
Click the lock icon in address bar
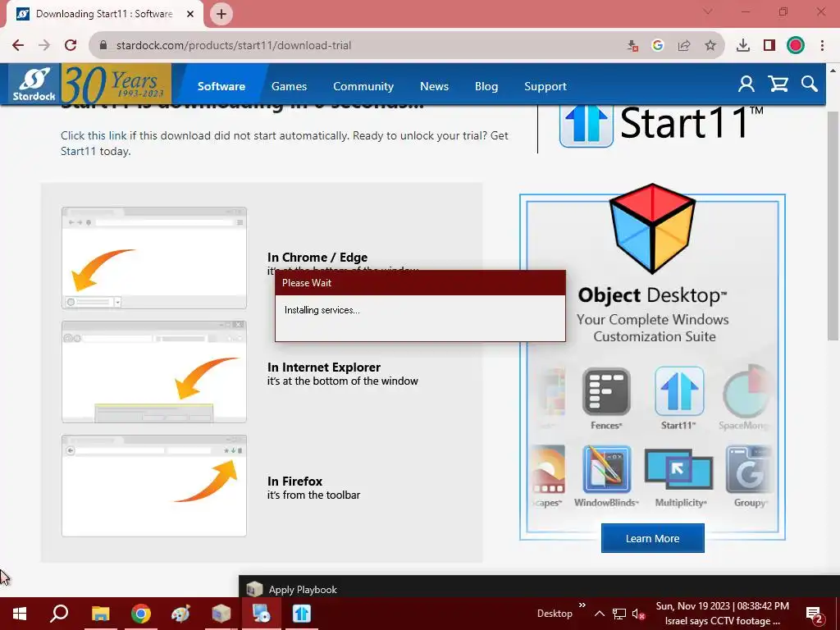point(104,45)
